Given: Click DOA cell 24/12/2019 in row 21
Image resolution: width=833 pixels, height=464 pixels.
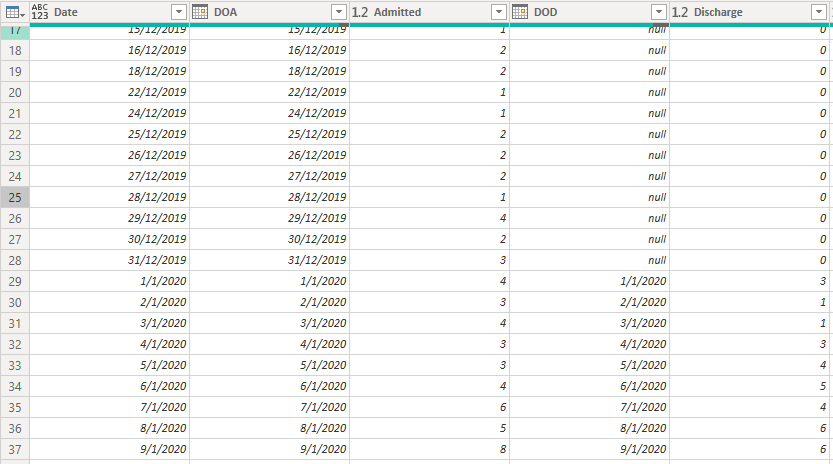Looking at the screenshot, I should click(x=269, y=113).
